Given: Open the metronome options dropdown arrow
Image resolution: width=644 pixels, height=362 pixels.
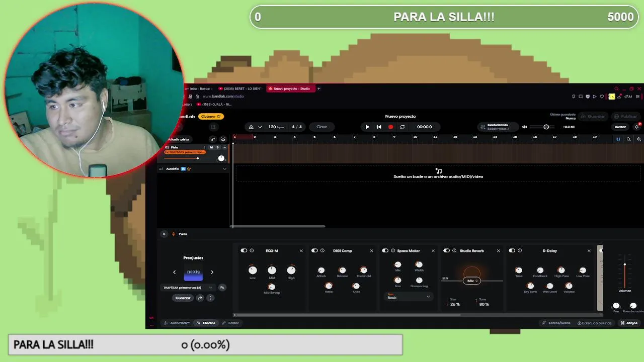Looking at the screenshot, I should pyautogui.click(x=260, y=127).
